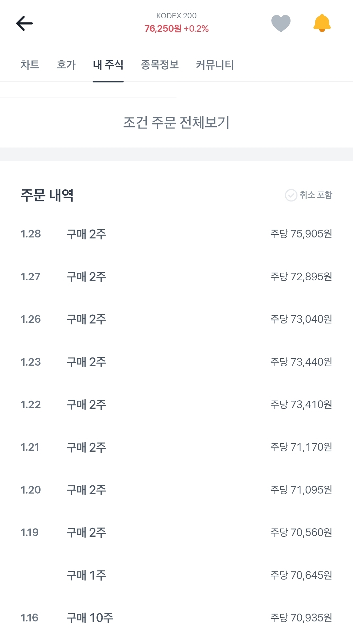Screen dimensions: 353x644
Task: Open the 커뮤니티 tab
Action: (x=214, y=64)
